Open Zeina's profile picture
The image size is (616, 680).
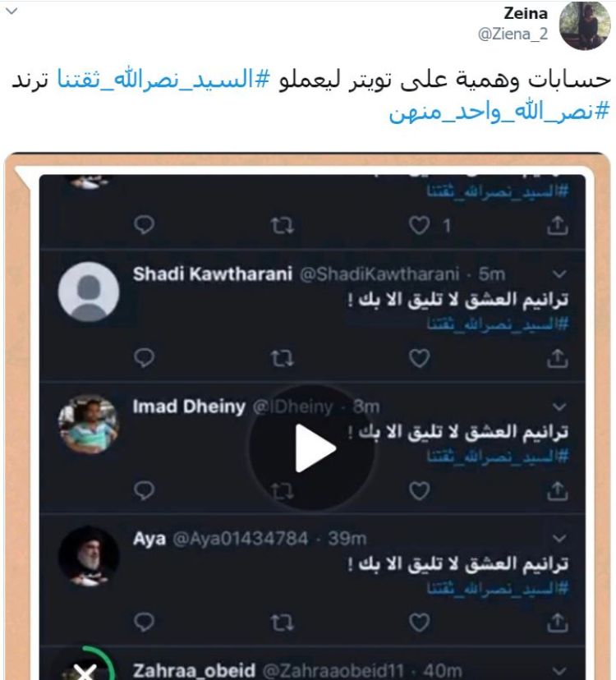point(584,25)
